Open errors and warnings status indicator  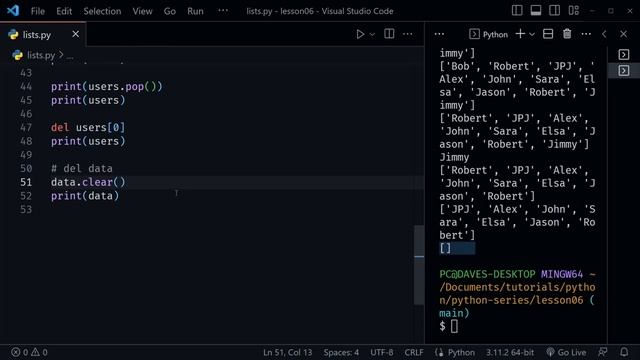[29, 352]
